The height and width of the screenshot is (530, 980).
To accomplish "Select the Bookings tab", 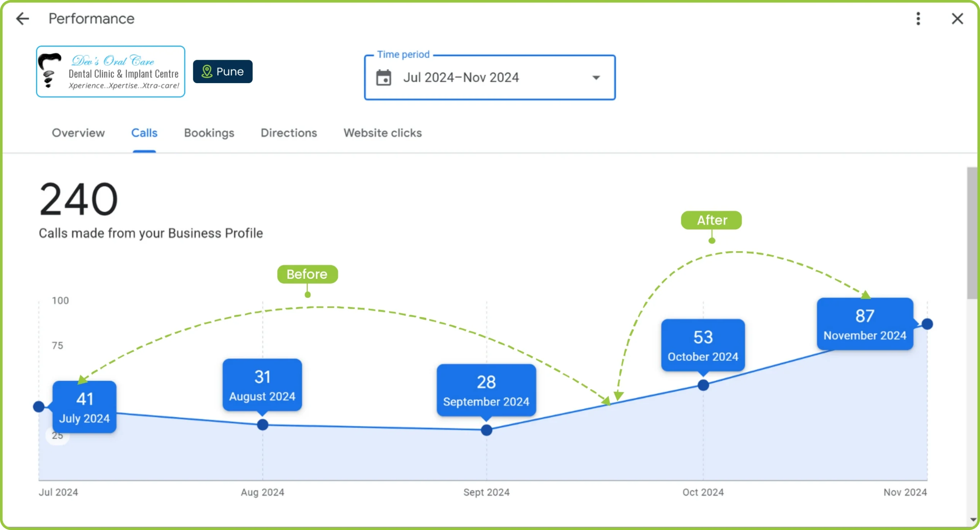I will (x=209, y=133).
